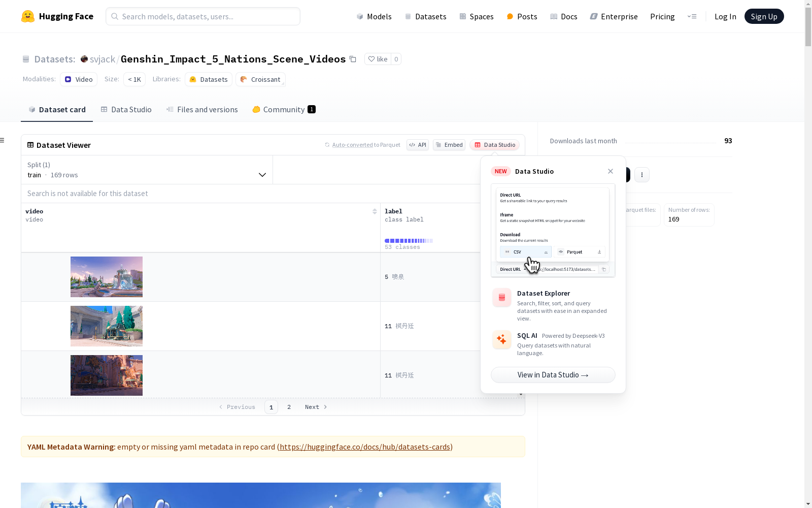Click the label column header
Image resolution: width=812 pixels, height=508 pixels.
[x=393, y=211]
